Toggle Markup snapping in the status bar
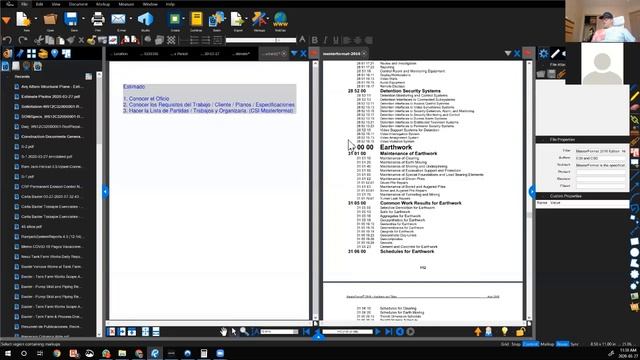Screen dimensions: 640x360 pos(547,344)
